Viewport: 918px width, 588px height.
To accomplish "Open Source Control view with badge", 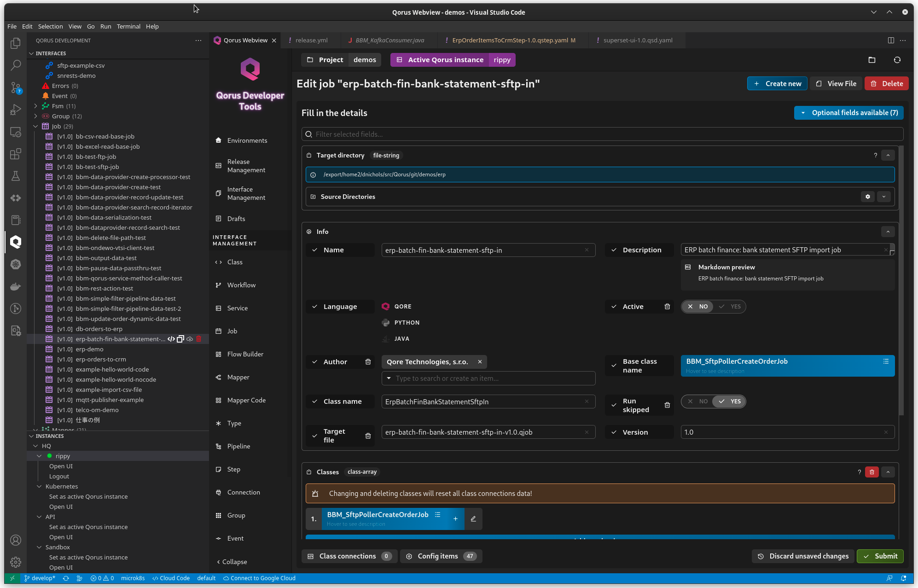I will tap(16, 87).
